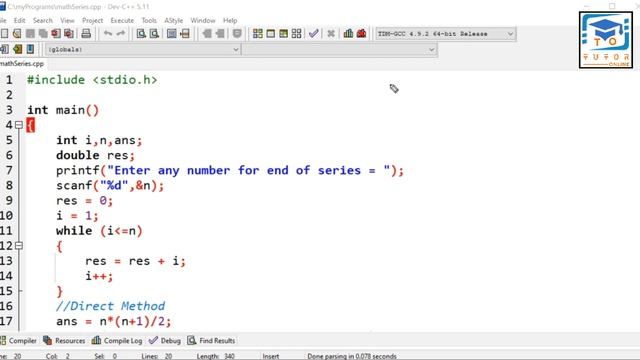The width and height of the screenshot is (640, 360).
Task: Click the 'int i,n,ans;' declaration line
Action: click(99, 140)
